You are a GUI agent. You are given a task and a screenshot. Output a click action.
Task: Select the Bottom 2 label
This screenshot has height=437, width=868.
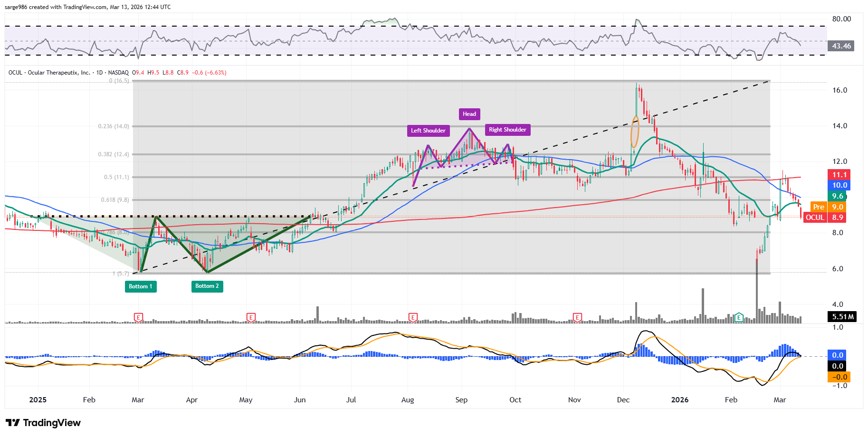coord(207,286)
